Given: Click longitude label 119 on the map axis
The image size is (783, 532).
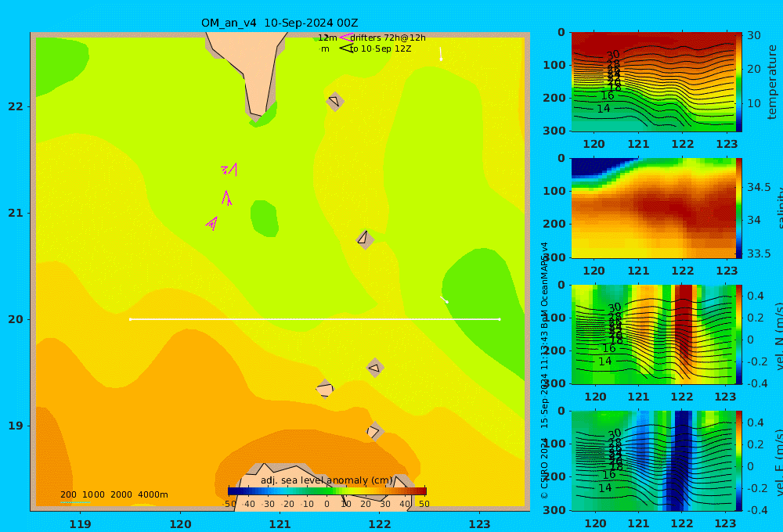Looking at the screenshot, I should [81, 524].
